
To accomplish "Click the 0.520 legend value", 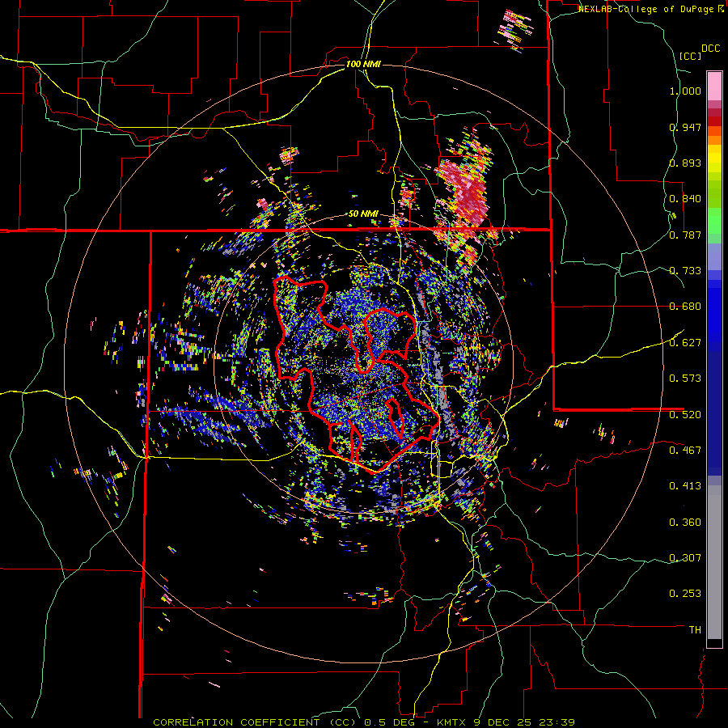I will point(685,415).
